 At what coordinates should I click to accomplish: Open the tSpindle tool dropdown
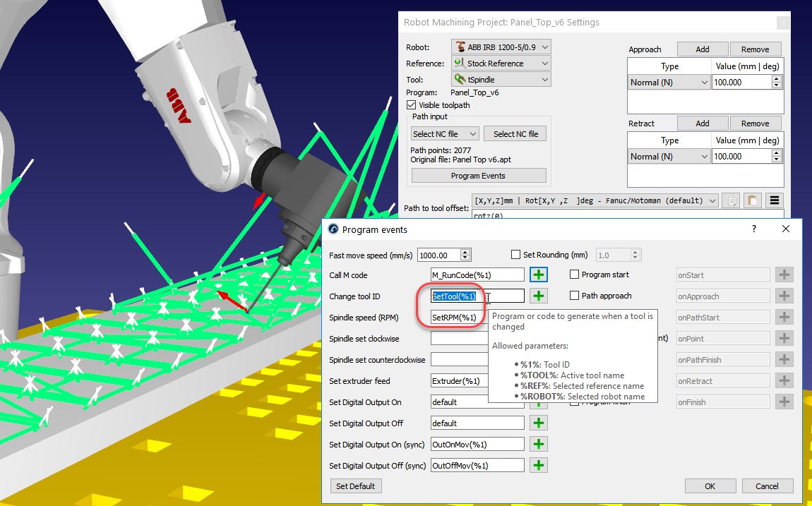[501, 80]
